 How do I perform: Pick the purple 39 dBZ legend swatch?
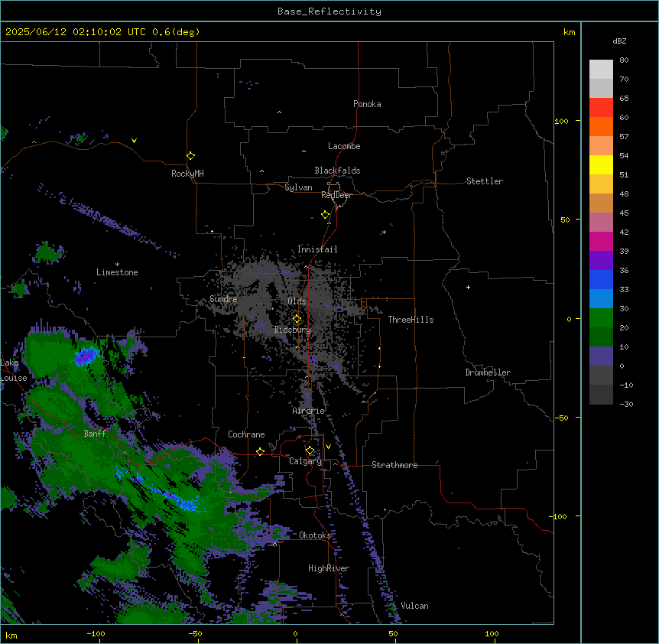click(x=601, y=260)
